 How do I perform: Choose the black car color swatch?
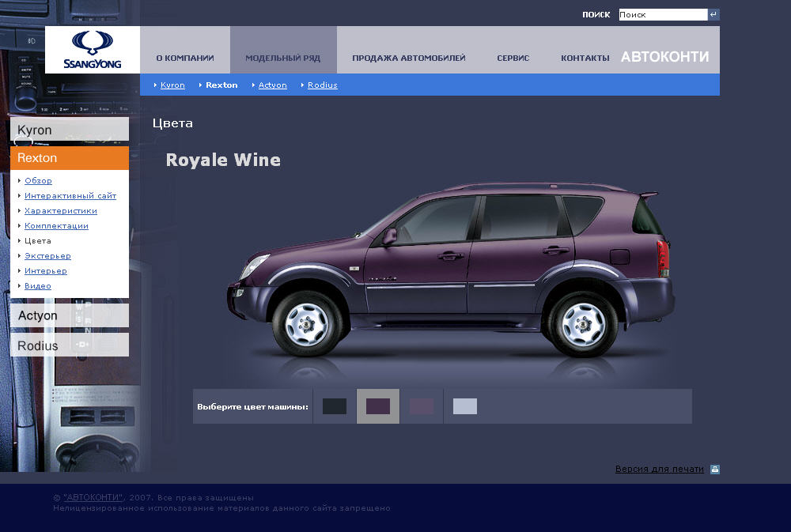335,406
